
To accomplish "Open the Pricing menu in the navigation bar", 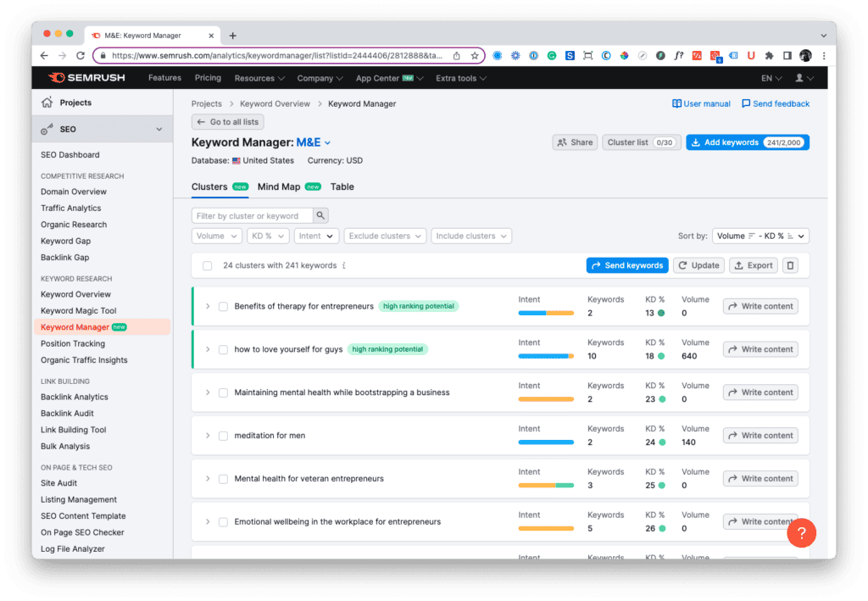I will (208, 77).
